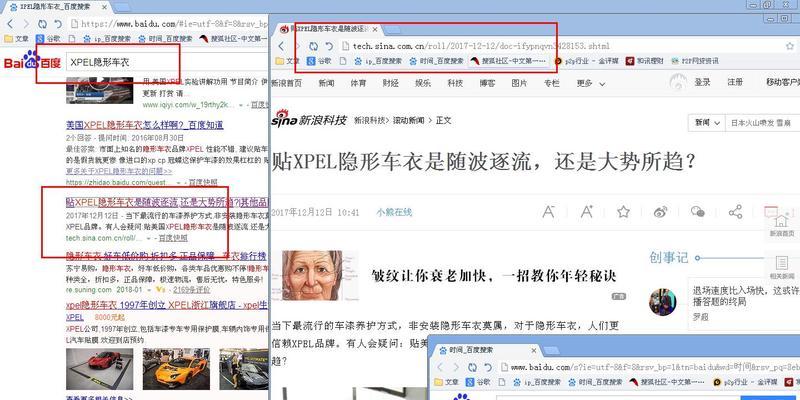Viewport: 800px width, 400px height.
Task: Click back arrow in Sina article window
Action: (281, 46)
